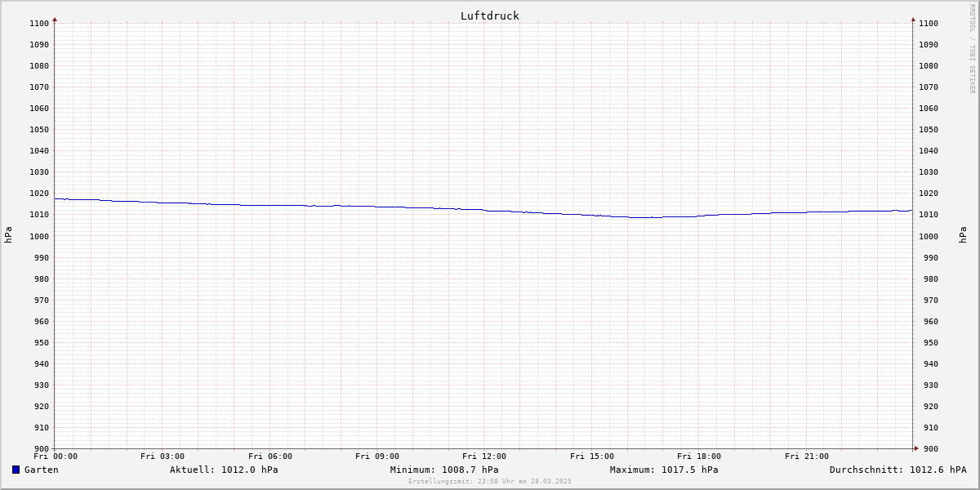Select the Garten legend label

(42, 470)
